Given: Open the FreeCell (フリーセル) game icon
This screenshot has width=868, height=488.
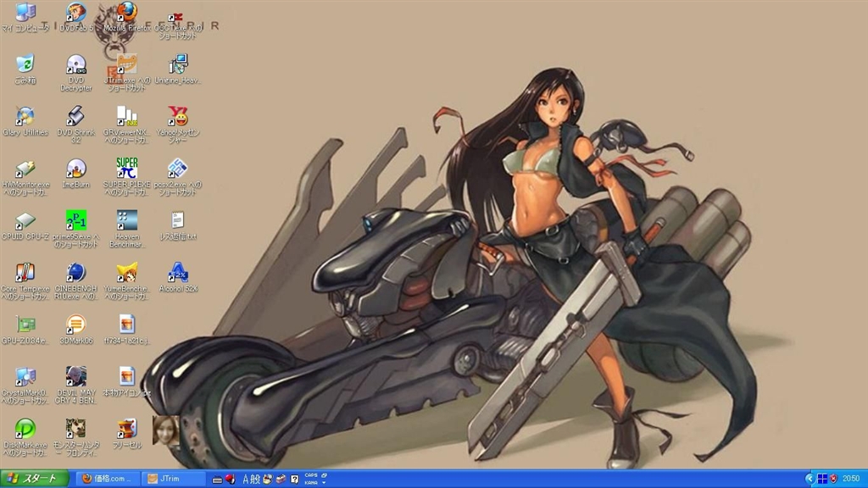Looking at the screenshot, I should (127, 434).
